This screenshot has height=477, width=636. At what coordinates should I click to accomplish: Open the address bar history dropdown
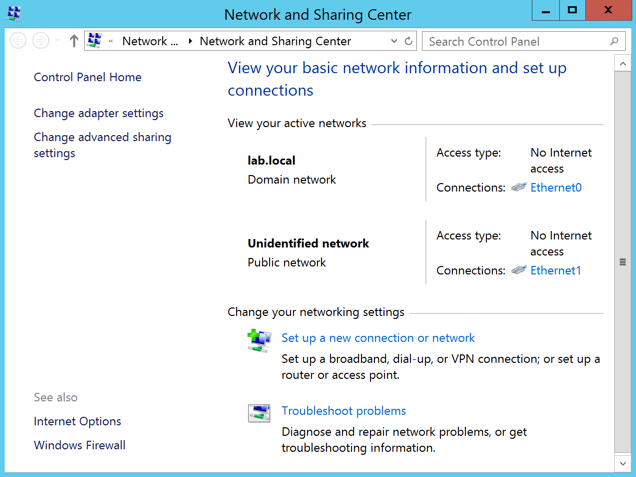(394, 41)
